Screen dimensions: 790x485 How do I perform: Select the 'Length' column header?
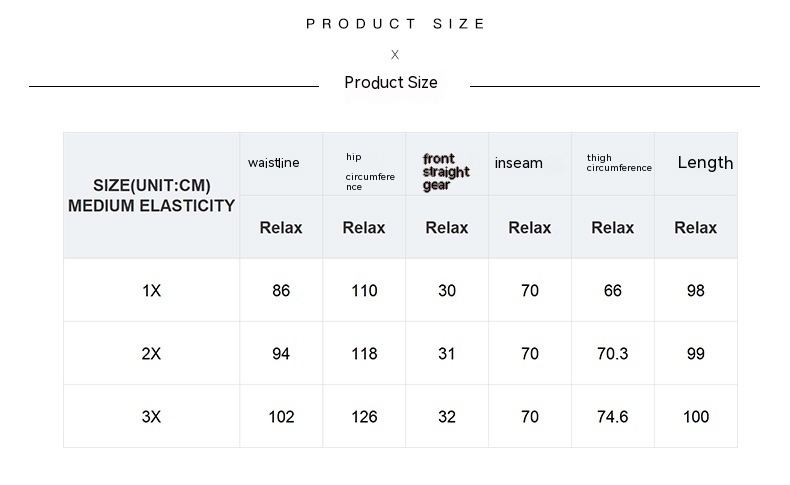point(705,163)
